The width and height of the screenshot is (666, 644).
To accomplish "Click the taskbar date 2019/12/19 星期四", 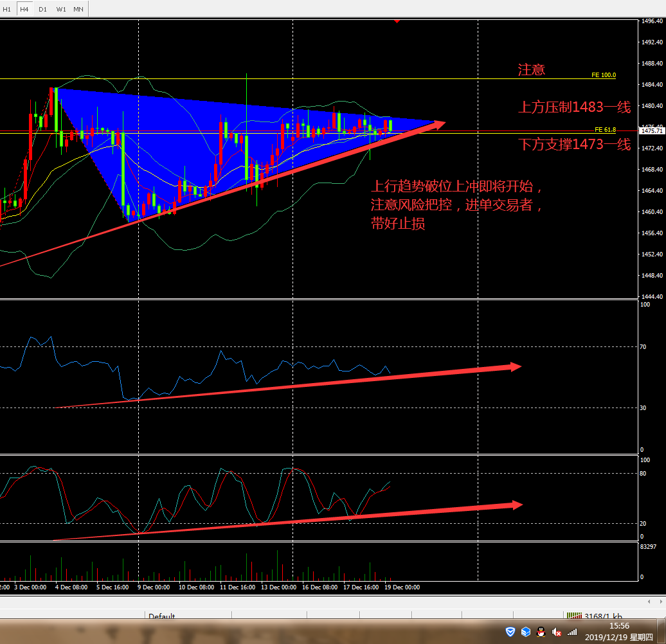I will pos(619,637).
